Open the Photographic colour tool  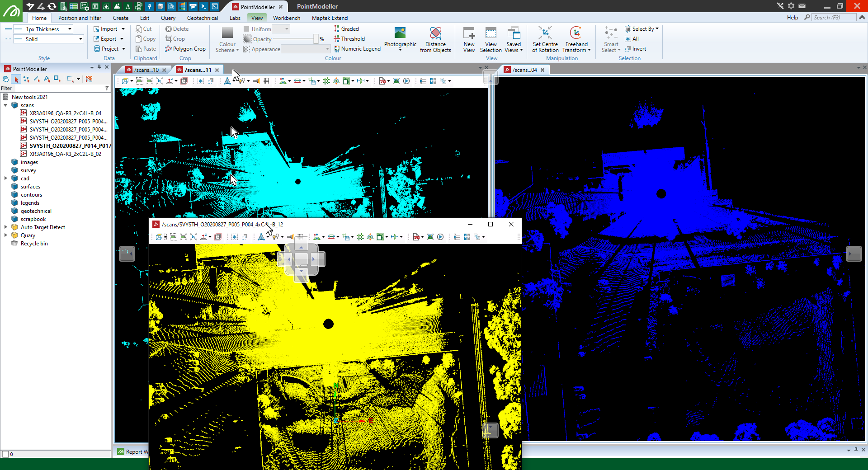click(400, 34)
